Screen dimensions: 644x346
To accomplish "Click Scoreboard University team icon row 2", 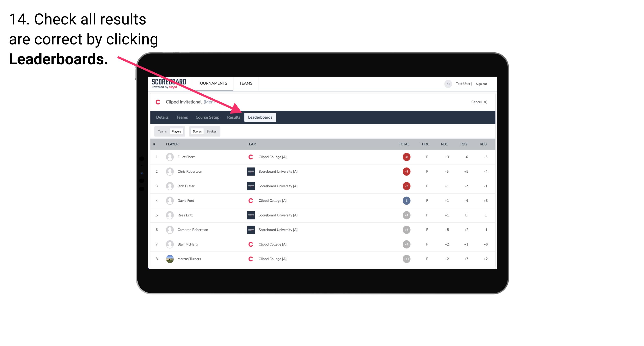I will [x=250, y=171].
